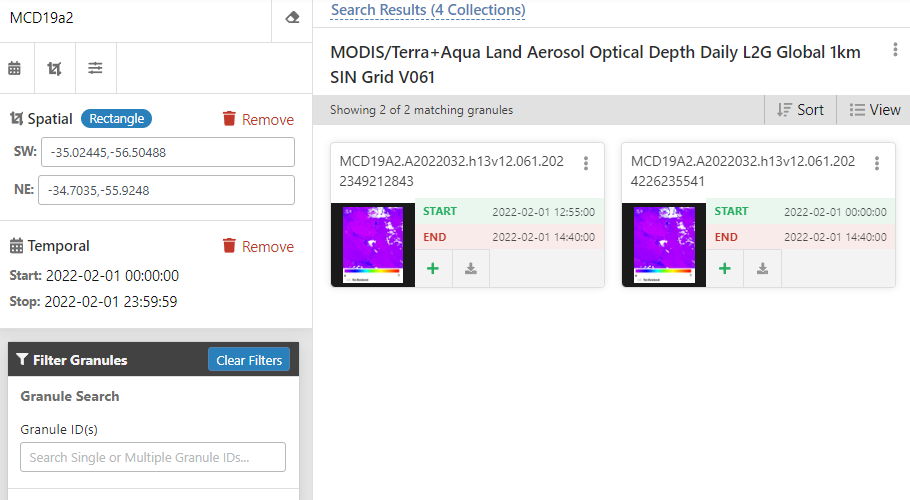Remove the Temporal filter
Viewport: 910px width, 500px height.
258,247
